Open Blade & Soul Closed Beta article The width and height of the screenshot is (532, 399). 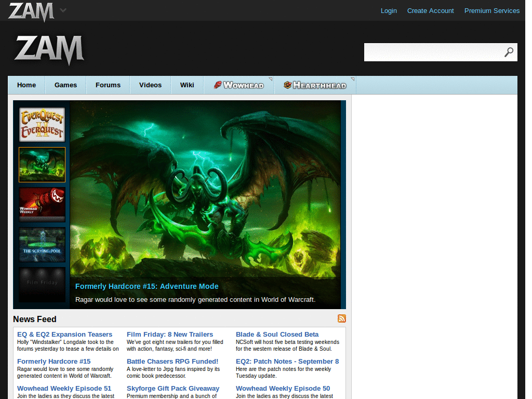[x=277, y=334]
